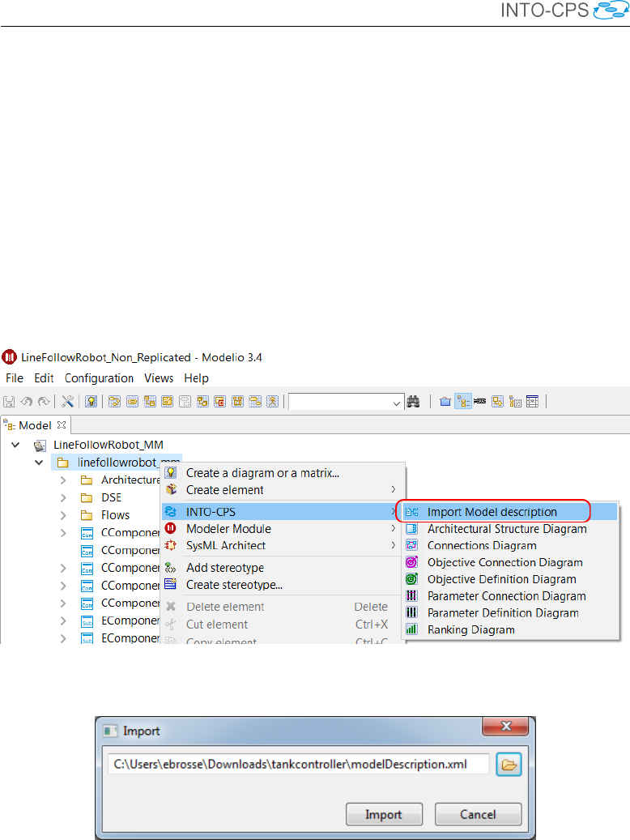Open the Views menu
This screenshot has width=630, height=840.
159,378
